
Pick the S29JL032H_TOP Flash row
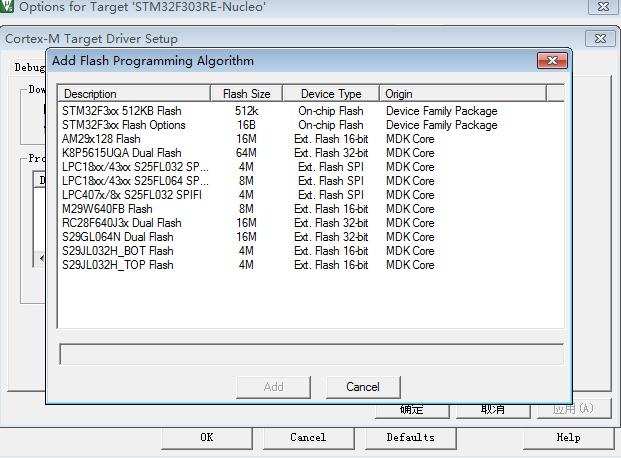coord(311,265)
